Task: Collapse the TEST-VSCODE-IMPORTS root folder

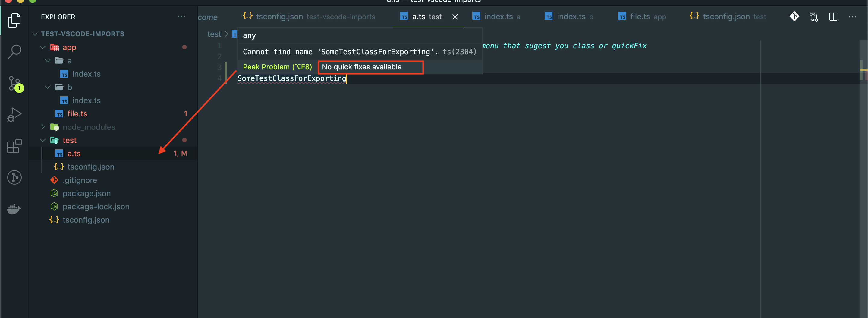Action: tap(35, 34)
